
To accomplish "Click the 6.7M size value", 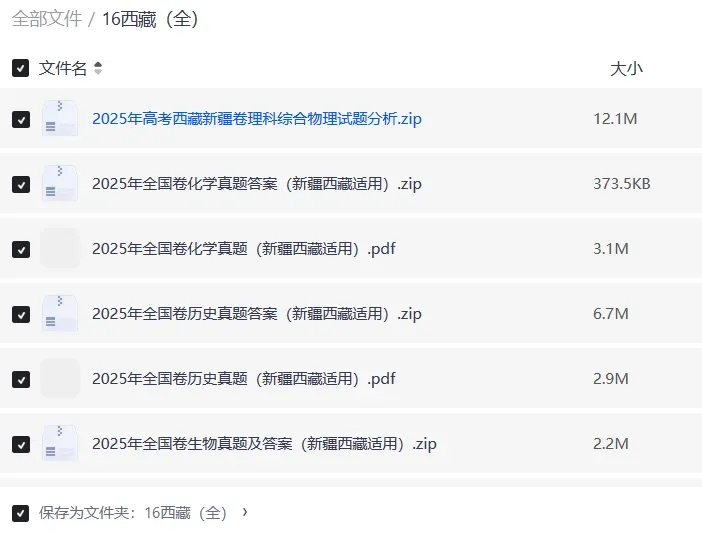I will [x=611, y=314].
